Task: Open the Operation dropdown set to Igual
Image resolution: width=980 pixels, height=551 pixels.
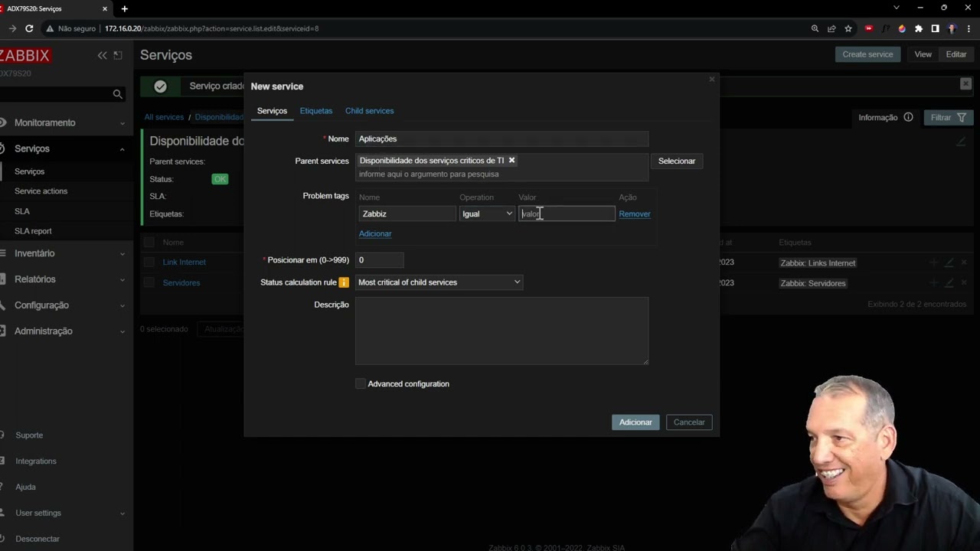Action: click(487, 214)
